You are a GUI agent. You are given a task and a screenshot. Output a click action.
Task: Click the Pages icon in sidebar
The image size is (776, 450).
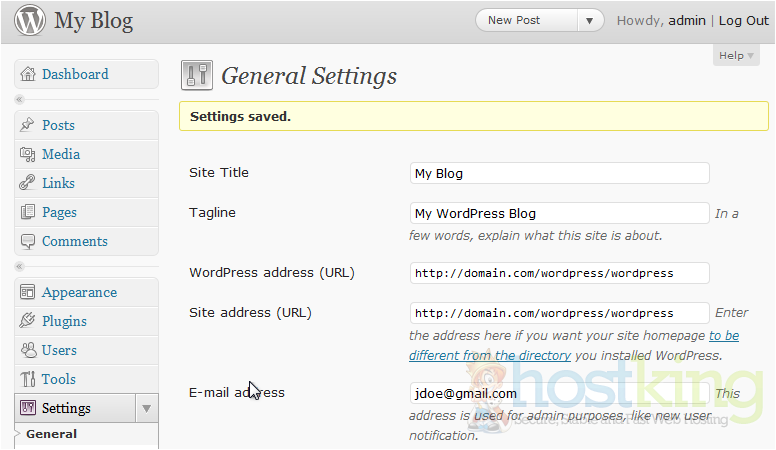coord(28,212)
